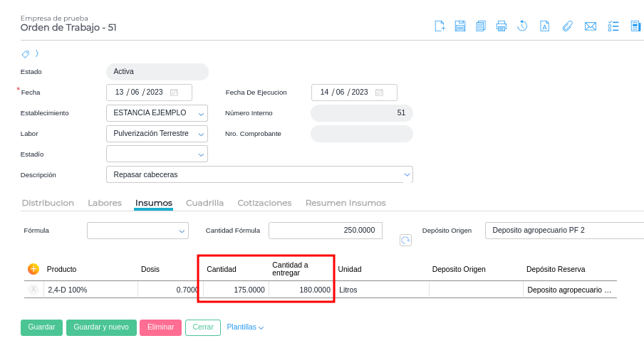The height and width of the screenshot is (358, 644).
Task: Click the print icon in toolbar
Action: 502,26
